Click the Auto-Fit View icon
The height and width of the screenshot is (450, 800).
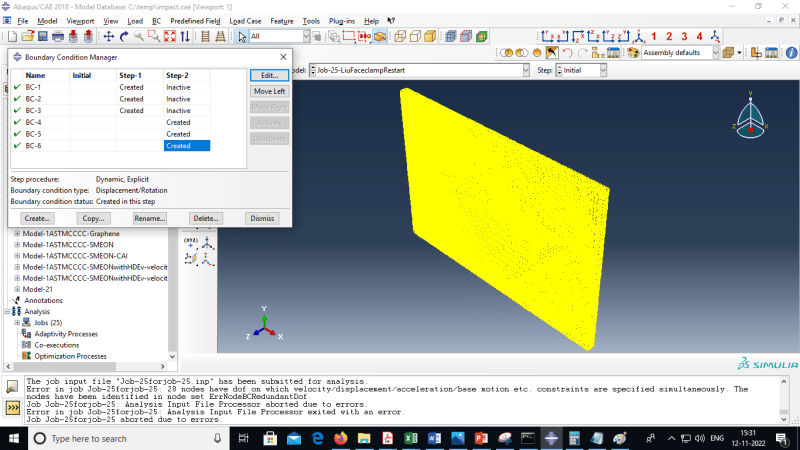(170, 36)
